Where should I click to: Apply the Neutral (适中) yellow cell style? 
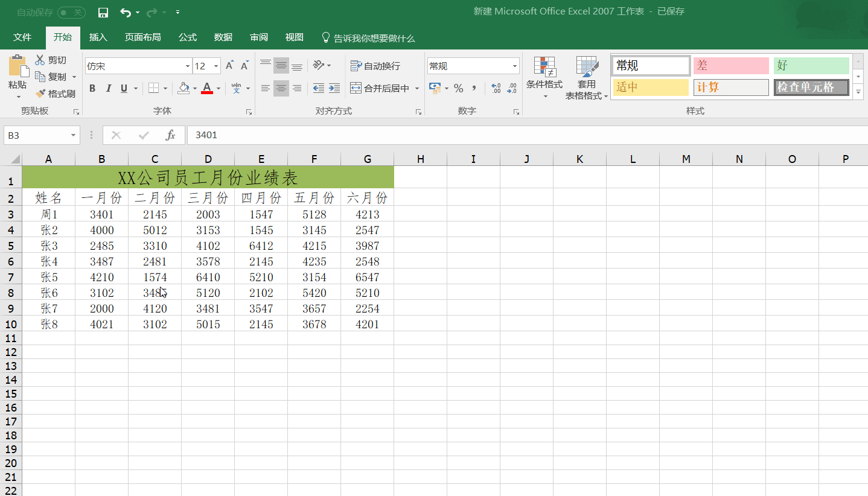pyautogui.click(x=651, y=87)
